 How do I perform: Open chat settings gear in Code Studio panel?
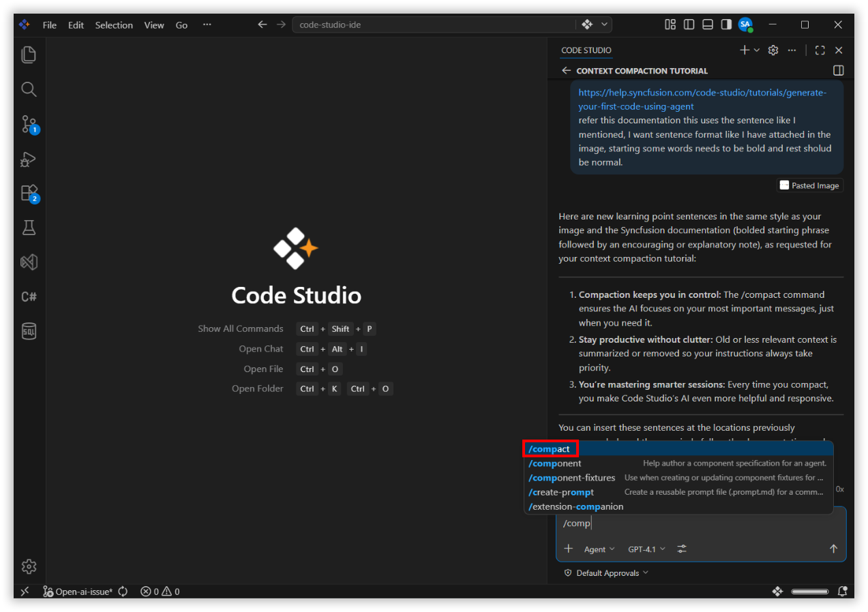(773, 50)
